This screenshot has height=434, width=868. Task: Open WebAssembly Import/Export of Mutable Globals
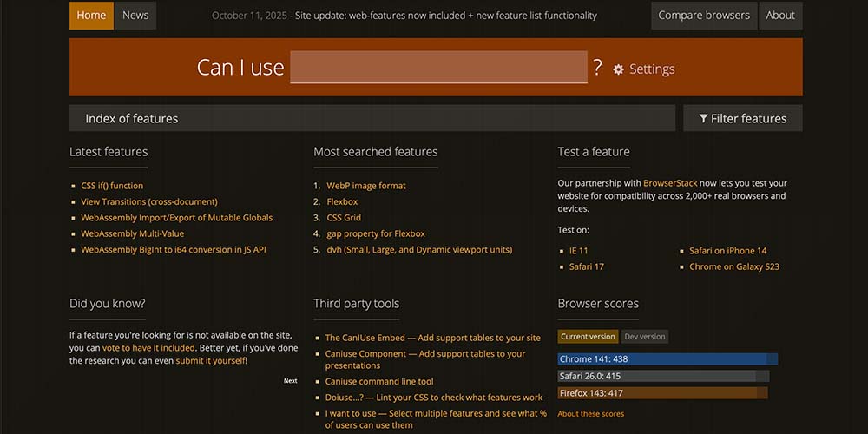176,218
